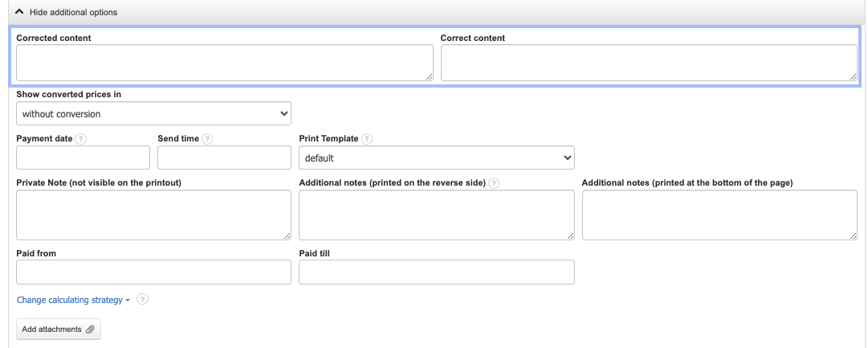The width and height of the screenshot is (868, 348).
Task: Click help icon next to Print Template
Action: click(367, 138)
